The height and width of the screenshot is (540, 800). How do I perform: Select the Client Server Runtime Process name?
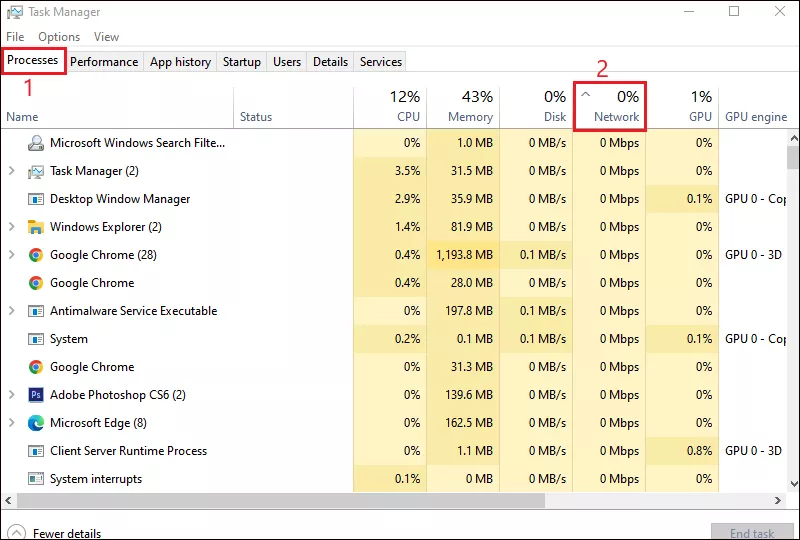(x=129, y=451)
